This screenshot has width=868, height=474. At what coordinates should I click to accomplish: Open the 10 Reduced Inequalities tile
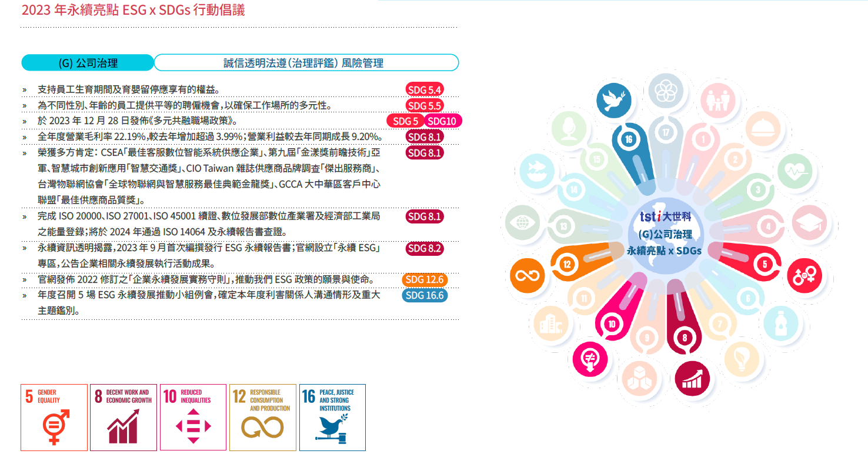(x=193, y=418)
